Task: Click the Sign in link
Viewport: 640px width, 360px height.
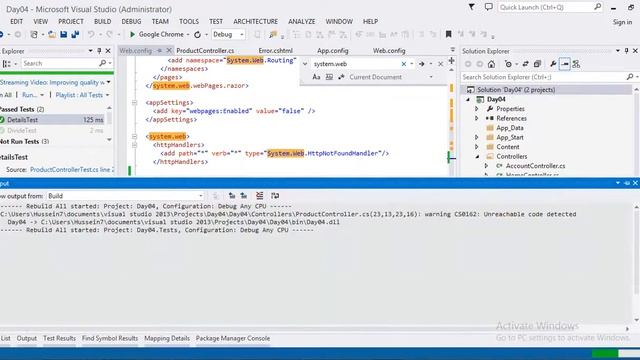Action: 622,22
